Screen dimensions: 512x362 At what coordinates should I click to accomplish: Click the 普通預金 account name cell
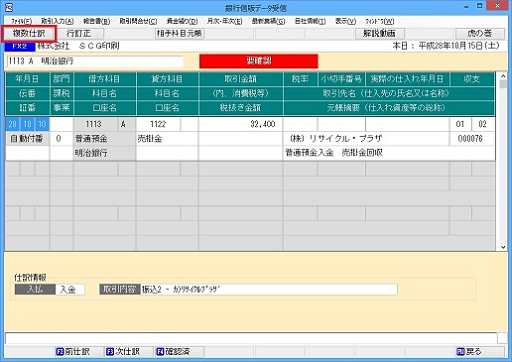[104, 138]
